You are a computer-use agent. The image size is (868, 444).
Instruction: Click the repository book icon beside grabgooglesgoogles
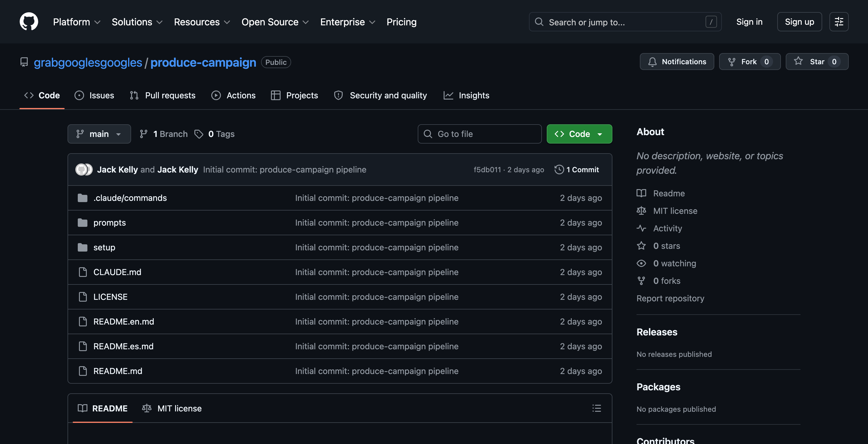coord(24,62)
